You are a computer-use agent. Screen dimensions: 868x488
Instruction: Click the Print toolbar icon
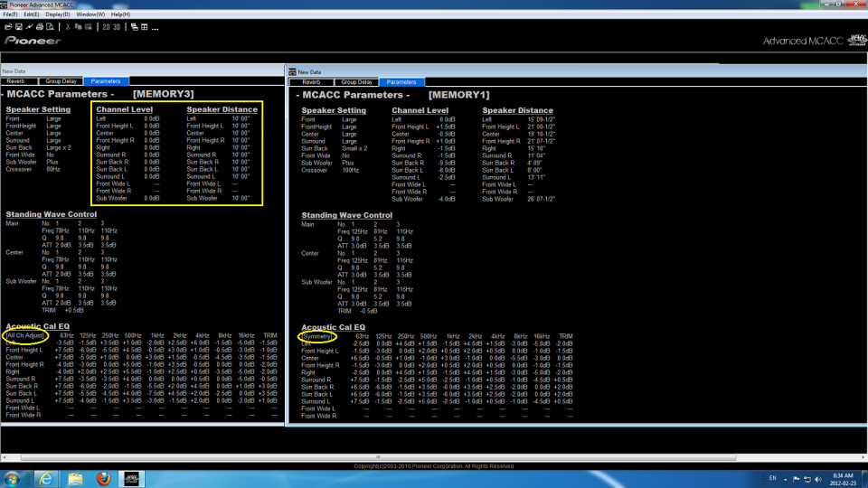pos(40,27)
